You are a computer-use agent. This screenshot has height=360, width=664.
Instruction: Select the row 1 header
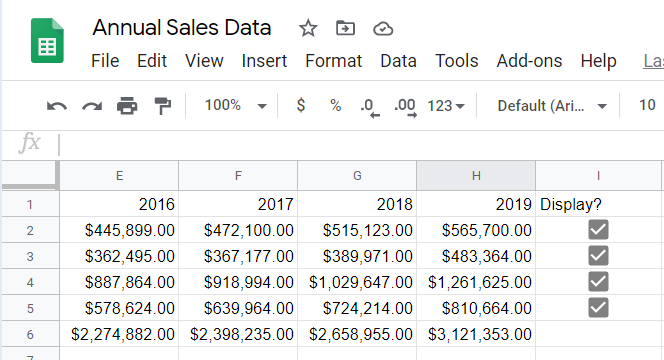pos(30,204)
